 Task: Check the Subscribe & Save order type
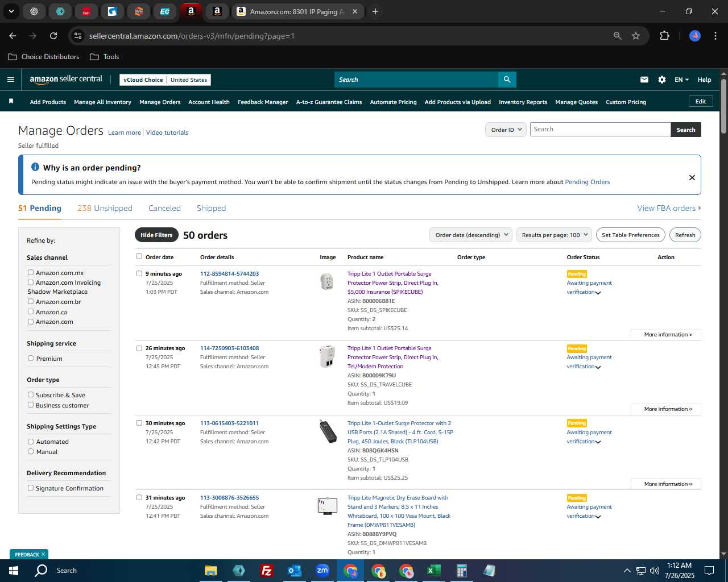click(31, 394)
